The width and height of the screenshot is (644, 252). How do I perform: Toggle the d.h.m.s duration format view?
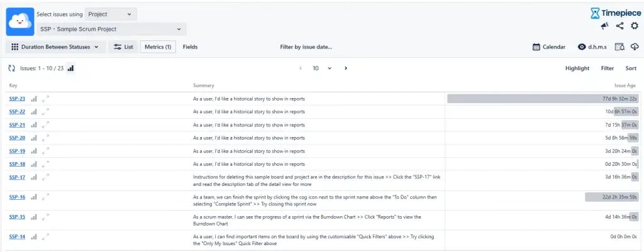(592, 47)
